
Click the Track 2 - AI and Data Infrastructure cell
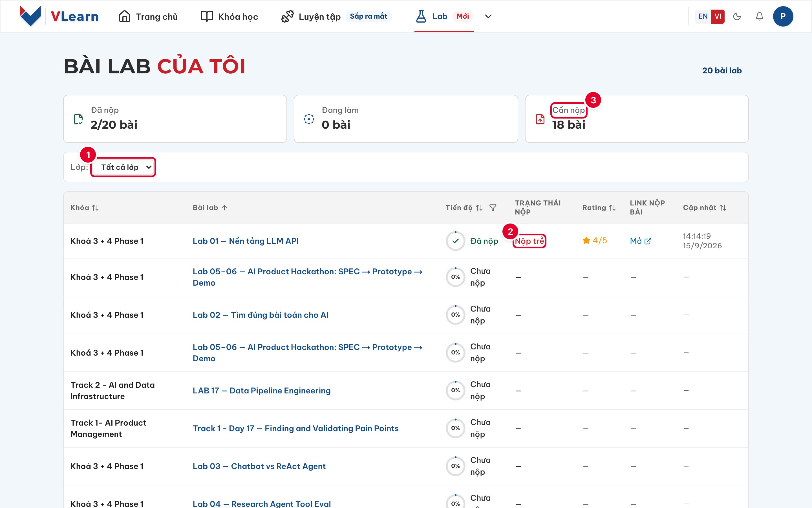pyautogui.click(x=112, y=390)
